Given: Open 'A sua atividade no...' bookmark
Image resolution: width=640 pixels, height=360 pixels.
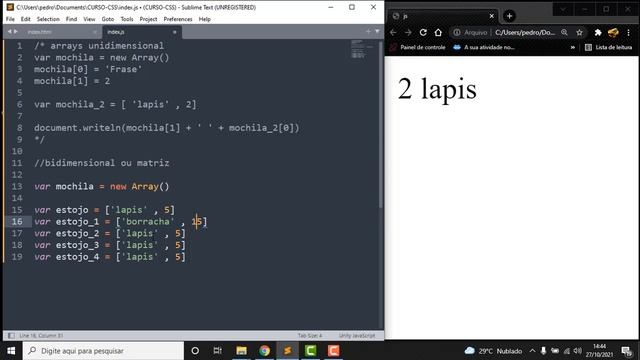Looking at the screenshot, I should (484, 47).
